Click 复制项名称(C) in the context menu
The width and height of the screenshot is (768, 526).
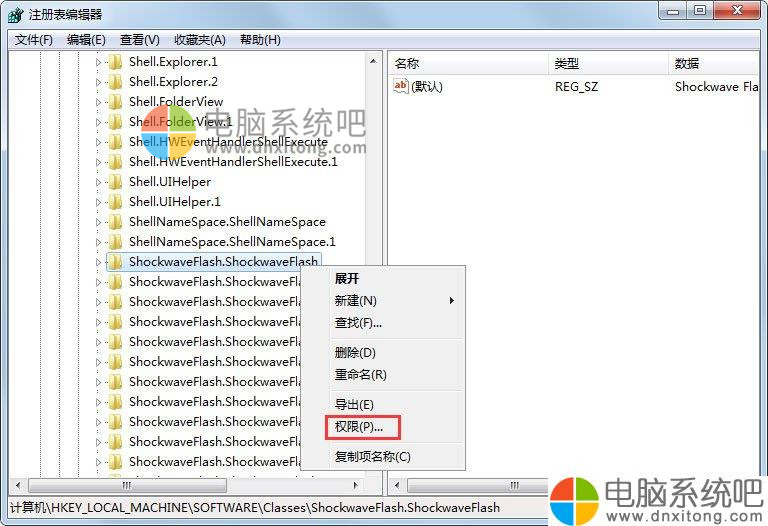(x=373, y=456)
